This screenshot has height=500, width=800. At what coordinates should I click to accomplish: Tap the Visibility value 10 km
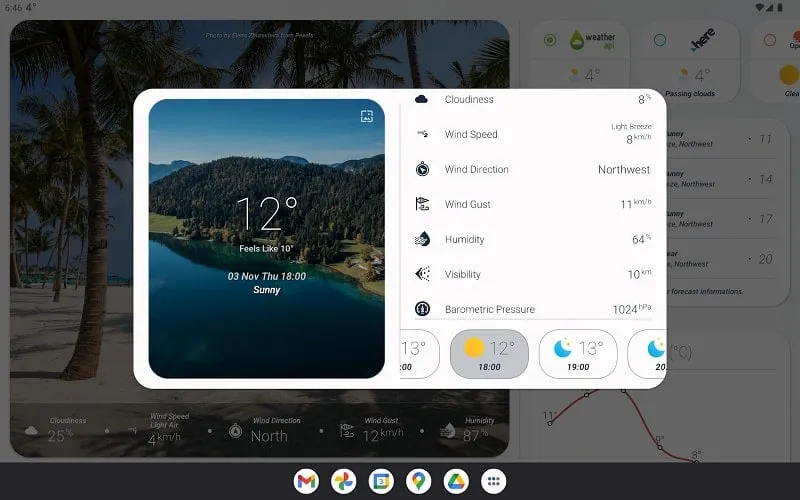click(639, 274)
